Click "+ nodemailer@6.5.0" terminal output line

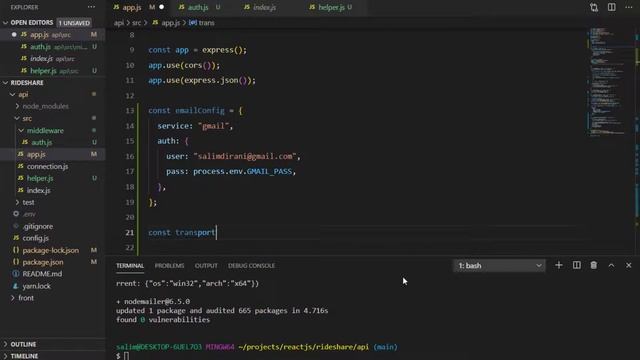click(153, 301)
